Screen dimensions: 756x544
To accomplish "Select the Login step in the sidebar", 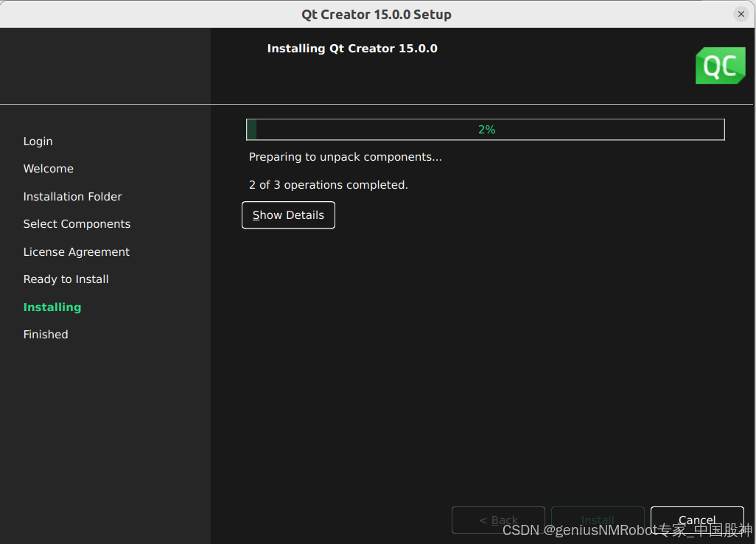I will (x=38, y=141).
